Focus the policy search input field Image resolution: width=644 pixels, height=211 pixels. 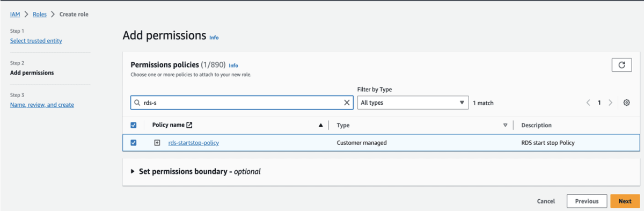point(241,103)
